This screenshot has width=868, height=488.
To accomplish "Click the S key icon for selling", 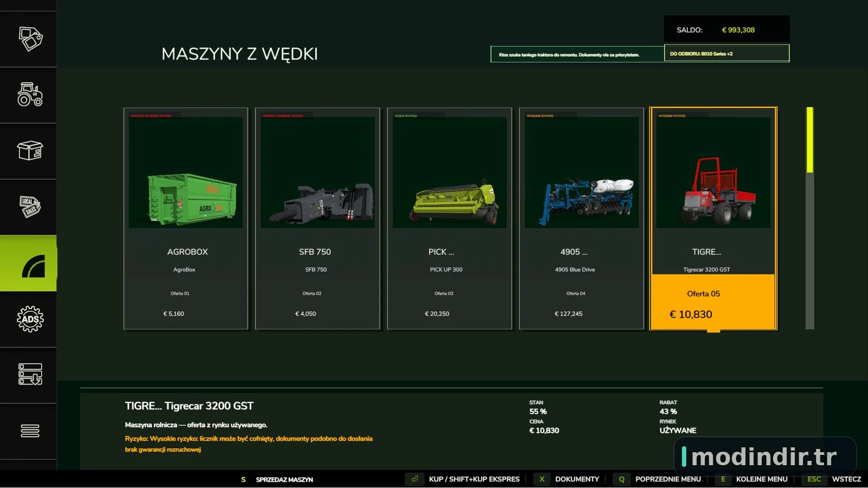I will [244, 480].
